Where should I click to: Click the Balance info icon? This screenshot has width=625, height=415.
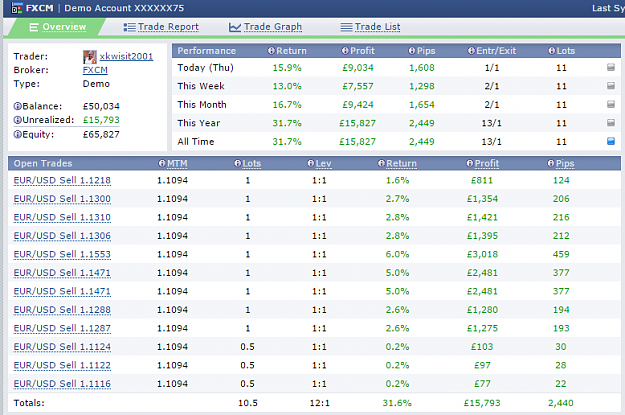(18, 106)
